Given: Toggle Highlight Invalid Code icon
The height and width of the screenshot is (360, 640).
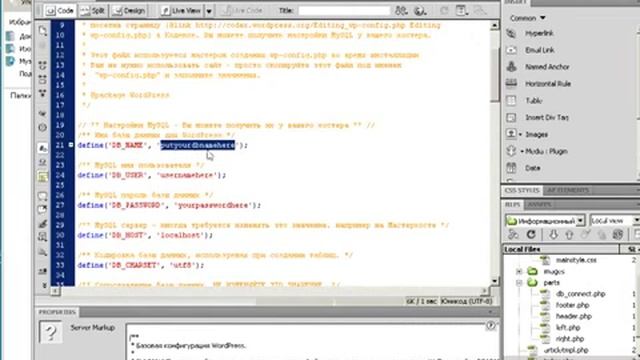Looking at the screenshot, I should pyautogui.click(x=42, y=162).
